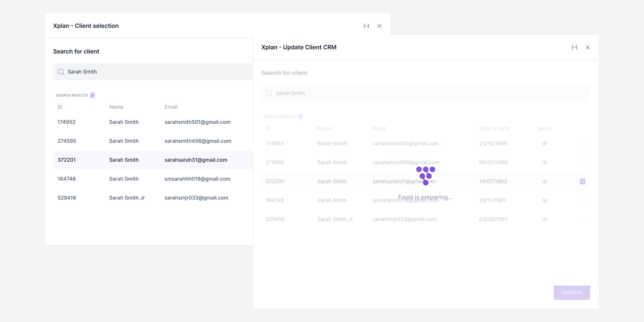The height and width of the screenshot is (322, 644).
Task: View details eye icon for client 164748
Action: 545,200
